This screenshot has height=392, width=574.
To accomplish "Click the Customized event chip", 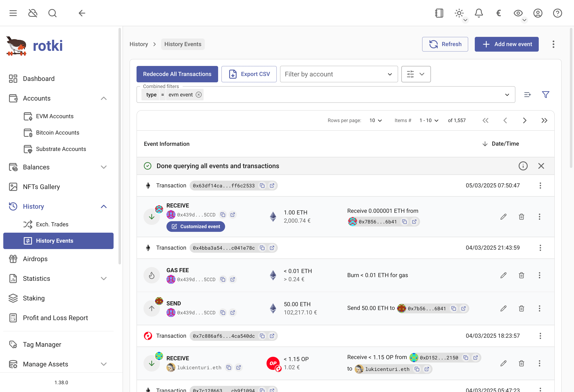I will coord(196,227).
